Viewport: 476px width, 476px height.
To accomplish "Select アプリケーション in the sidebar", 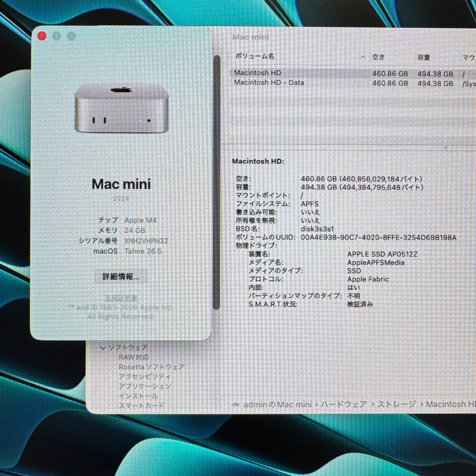I will (x=144, y=386).
